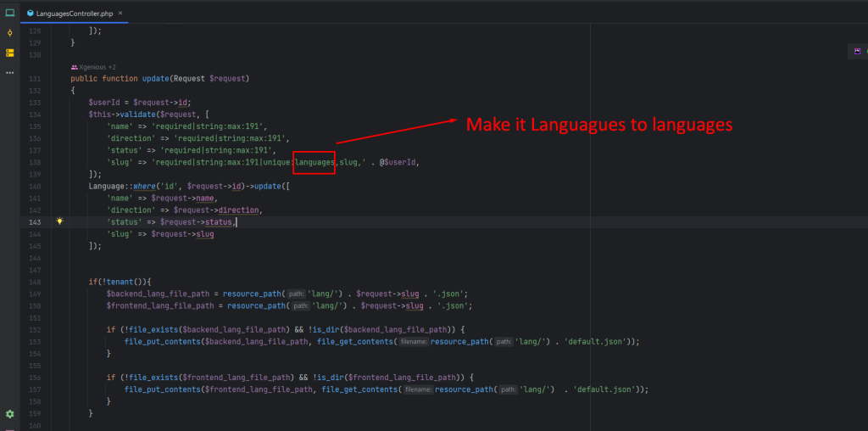
Task: Open Xgenious +2 code author annotation
Action: click(x=93, y=67)
